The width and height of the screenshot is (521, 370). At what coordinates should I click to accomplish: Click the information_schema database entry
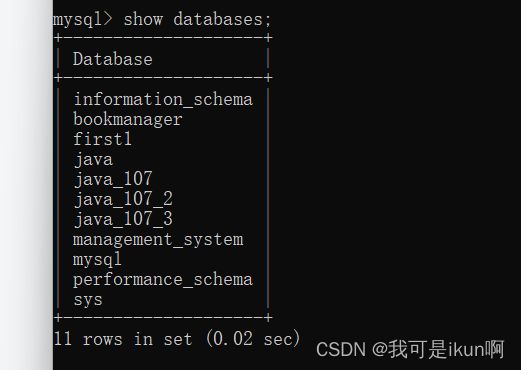[x=163, y=99]
